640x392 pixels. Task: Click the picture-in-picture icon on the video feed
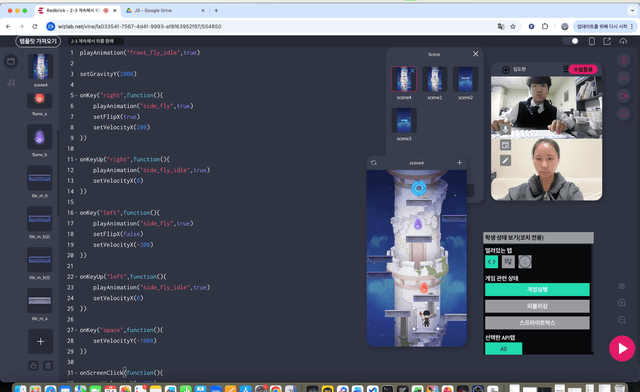pos(505,145)
